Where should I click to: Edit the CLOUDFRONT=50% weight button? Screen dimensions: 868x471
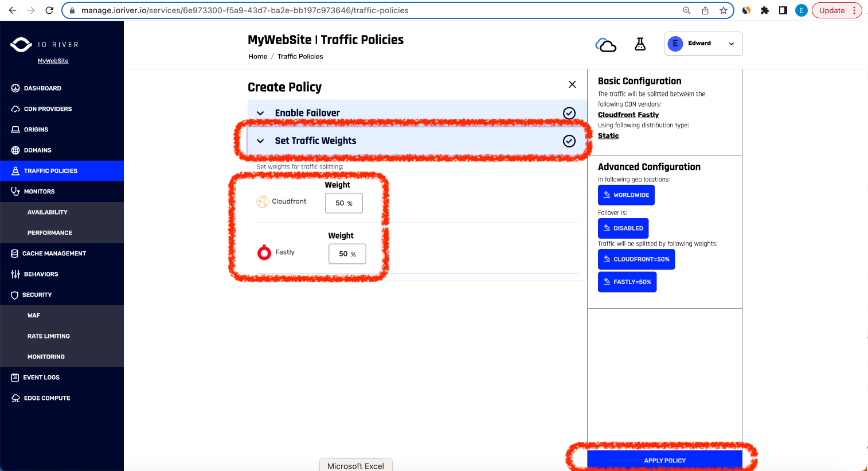[636, 259]
